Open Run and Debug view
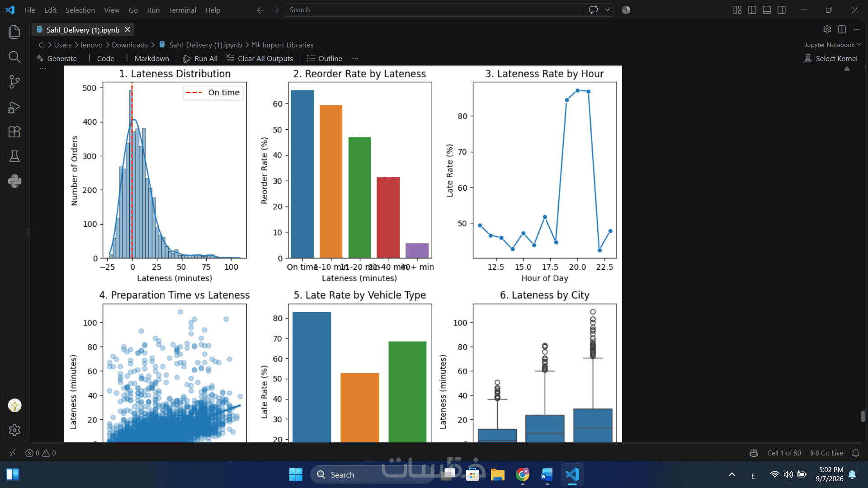 click(14, 107)
